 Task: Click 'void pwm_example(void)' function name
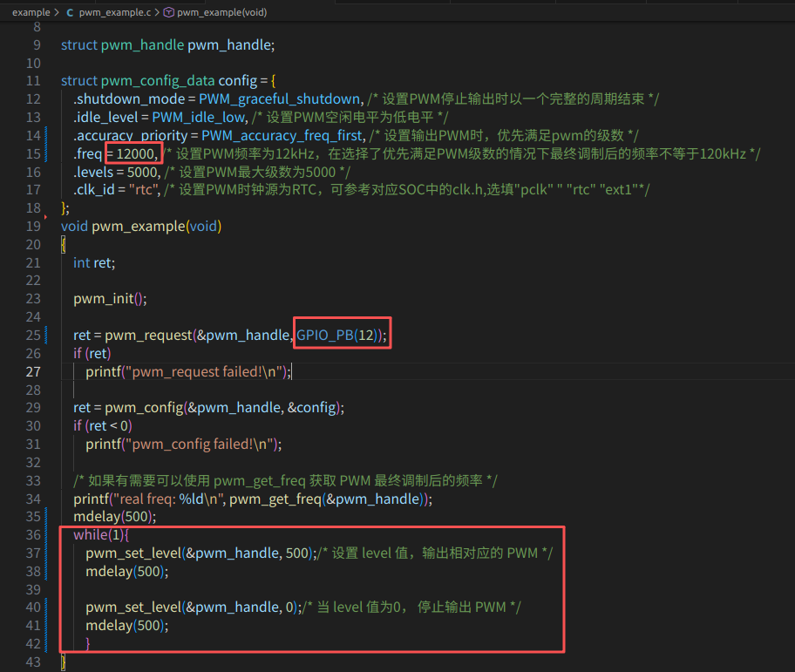pos(138,226)
